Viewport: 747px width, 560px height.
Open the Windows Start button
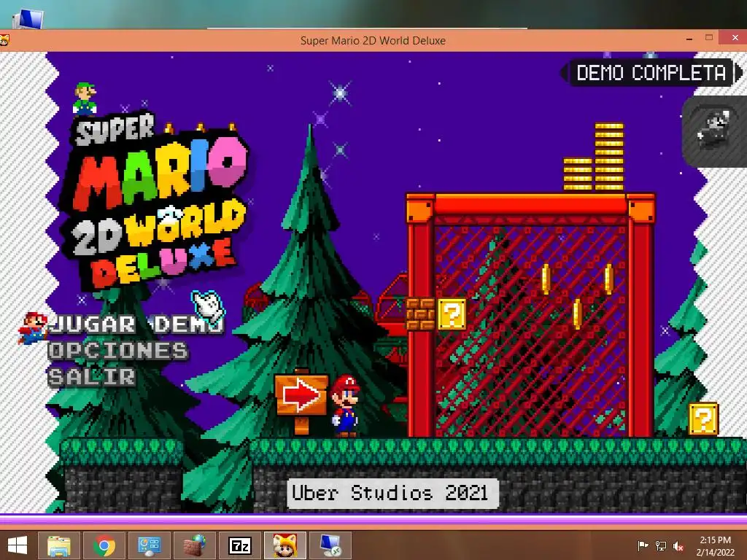tap(18, 545)
